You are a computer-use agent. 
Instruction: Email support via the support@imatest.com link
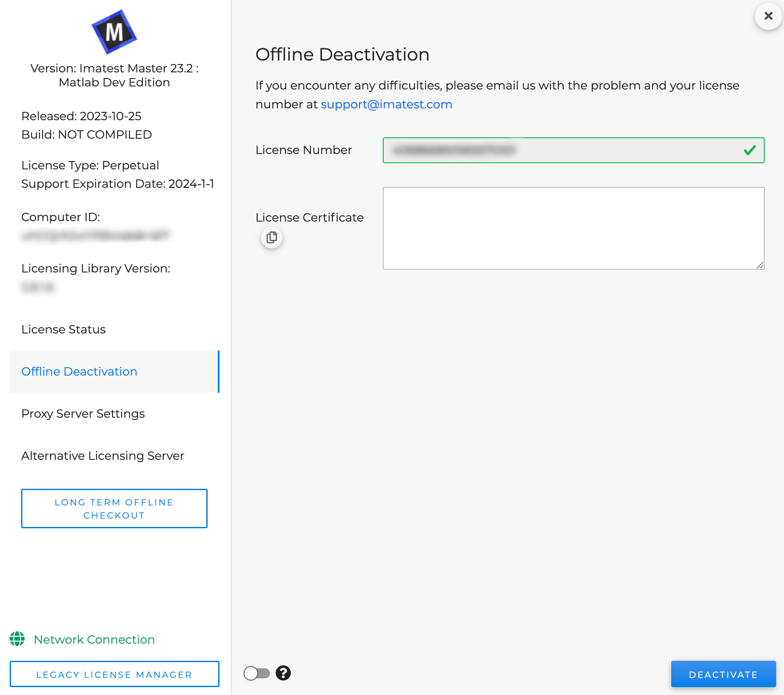[x=386, y=104]
